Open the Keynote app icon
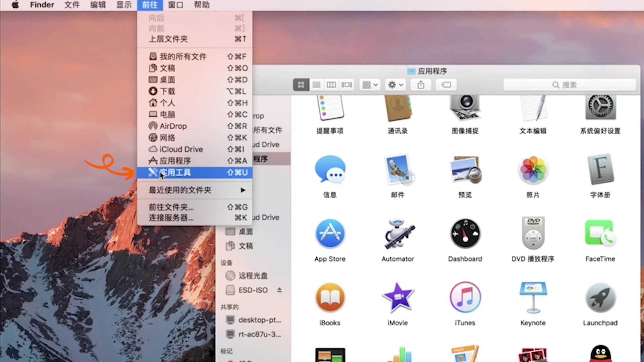Image resolution: width=644 pixels, height=362 pixels. (x=533, y=298)
